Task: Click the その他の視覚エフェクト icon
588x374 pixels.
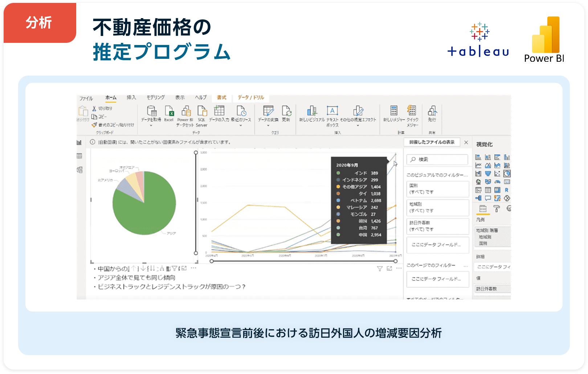Action: coord(358,110)
